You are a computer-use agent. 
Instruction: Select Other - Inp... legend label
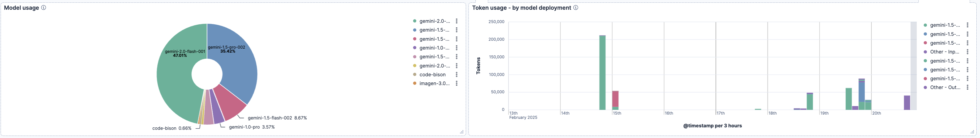(945, 52)
